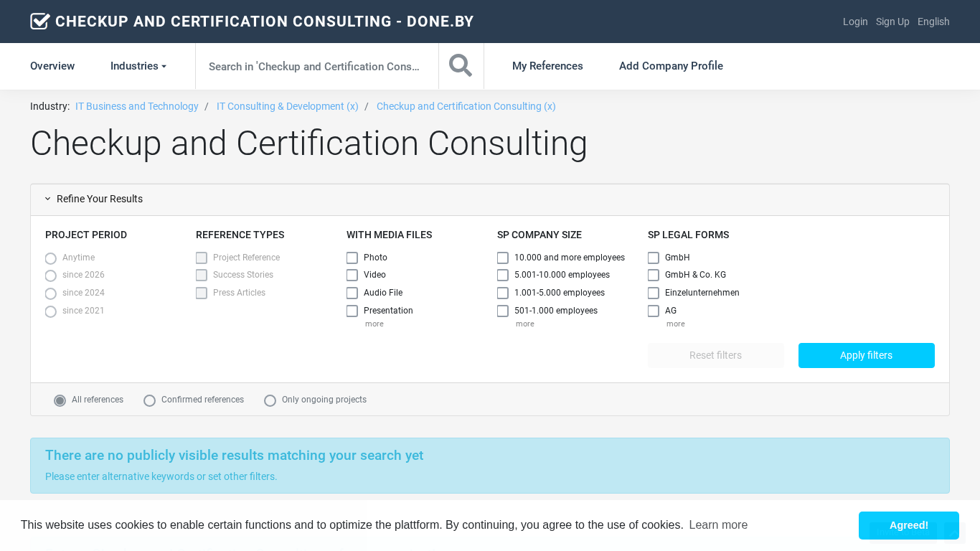Image resolution: width=980 pixels, height=551 pixels.
Task: Open the Overview menu item
Action: point(52,66)
